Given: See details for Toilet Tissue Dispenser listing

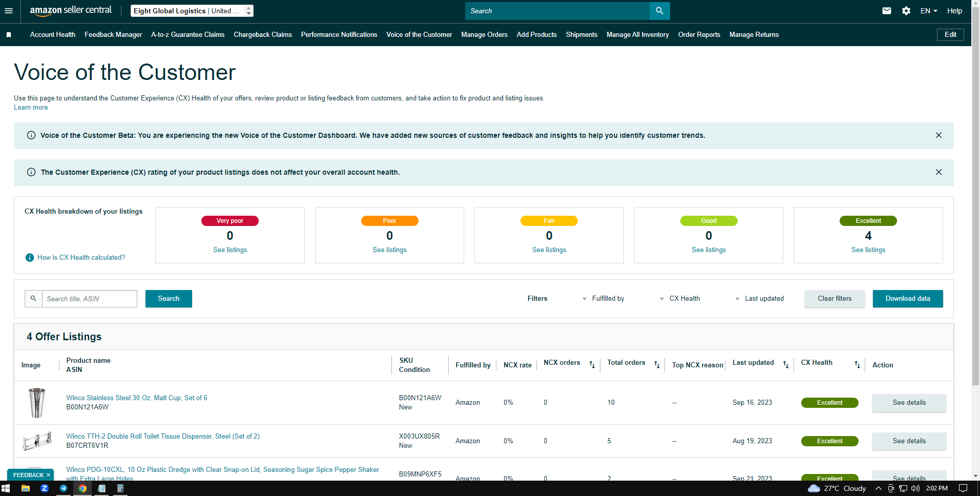Looking at the screenshot, I should [909, 441].
